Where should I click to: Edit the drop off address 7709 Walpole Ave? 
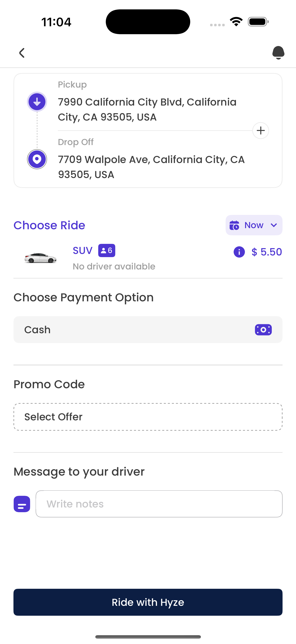[x=151, y=167]
